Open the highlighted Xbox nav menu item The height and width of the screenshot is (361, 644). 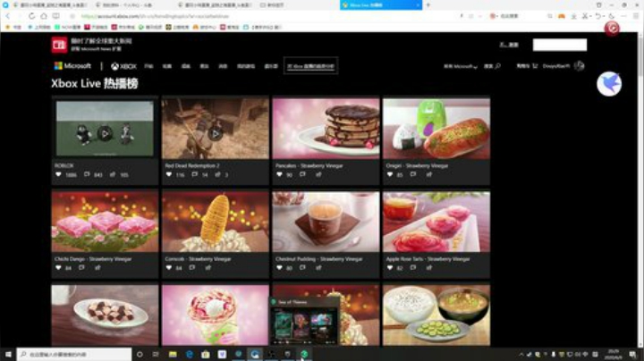pos(311,66)
